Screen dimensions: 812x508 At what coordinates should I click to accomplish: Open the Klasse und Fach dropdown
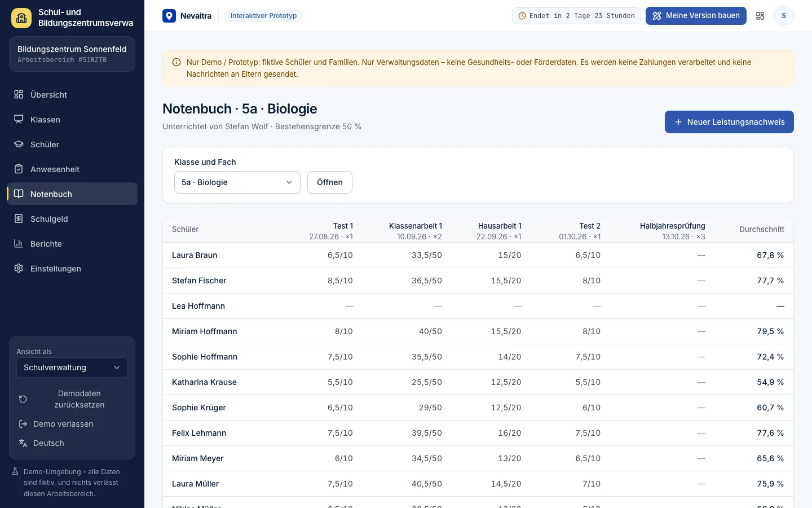[237, 182]
